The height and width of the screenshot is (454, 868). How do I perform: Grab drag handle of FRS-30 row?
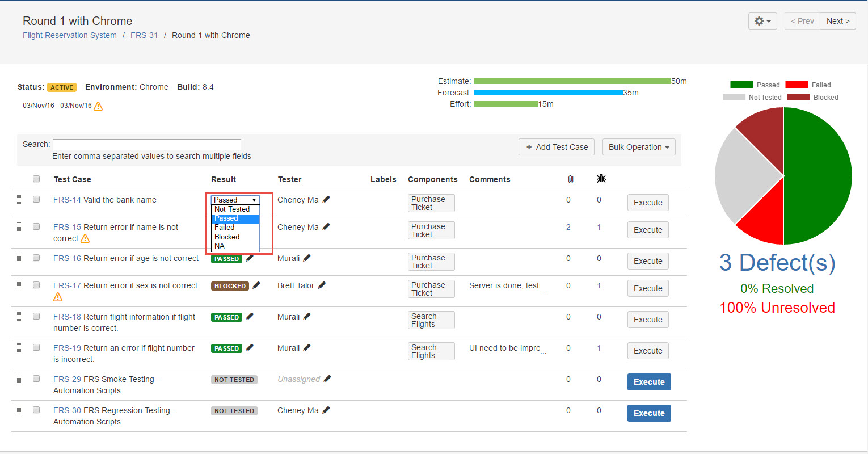pos(19,410)
